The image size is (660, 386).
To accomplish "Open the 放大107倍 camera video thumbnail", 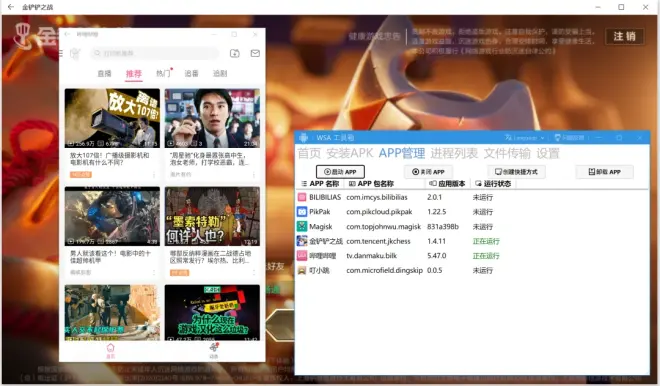I will [x=112, y=118].
